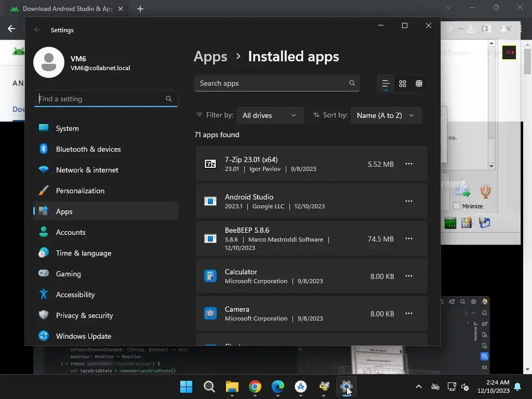Click the Android Studio app icon in list
This screenshot has width=532, height=399.
pyautogui.click(x=210, y=201)
